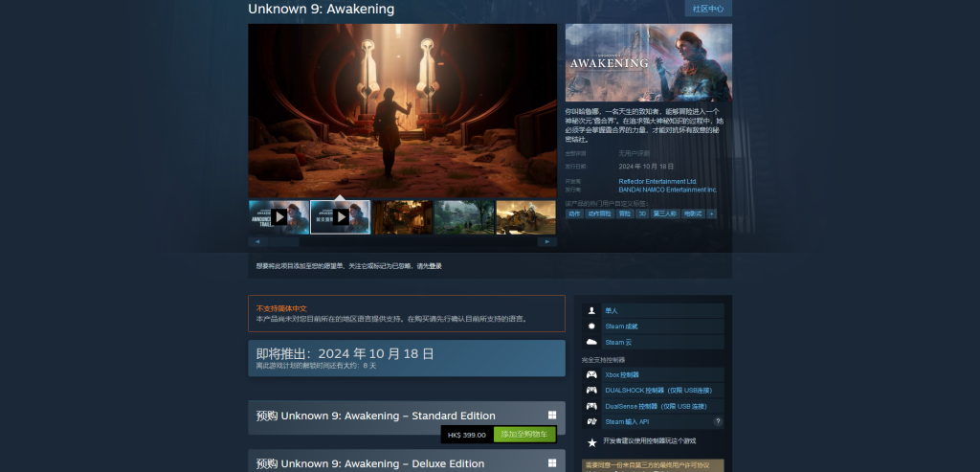This screenshot has height=472, width=980.
Task: Click the DUALSHOCK 控制器 gamepad icon
Action: click(x=591, y=390)
